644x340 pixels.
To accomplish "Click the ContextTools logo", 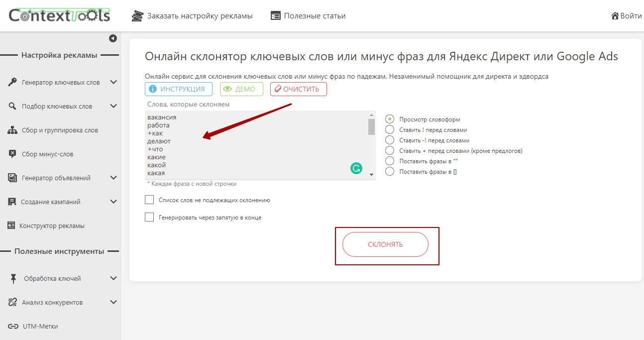I will tap(59, 15).
